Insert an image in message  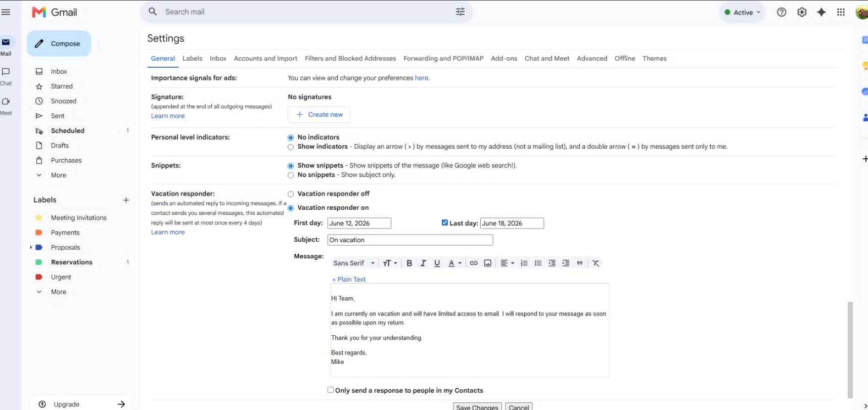point(487,263)
